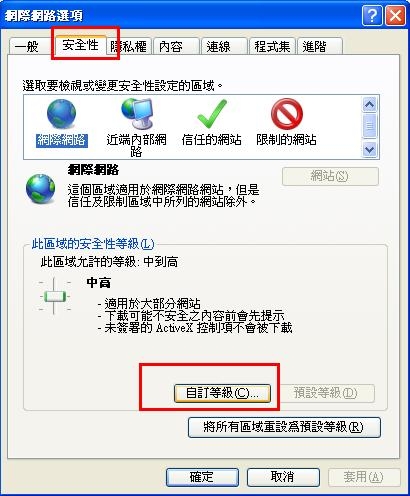
Task: Click the 自訂等級 custom level button
Action: (x=222, y=393)
